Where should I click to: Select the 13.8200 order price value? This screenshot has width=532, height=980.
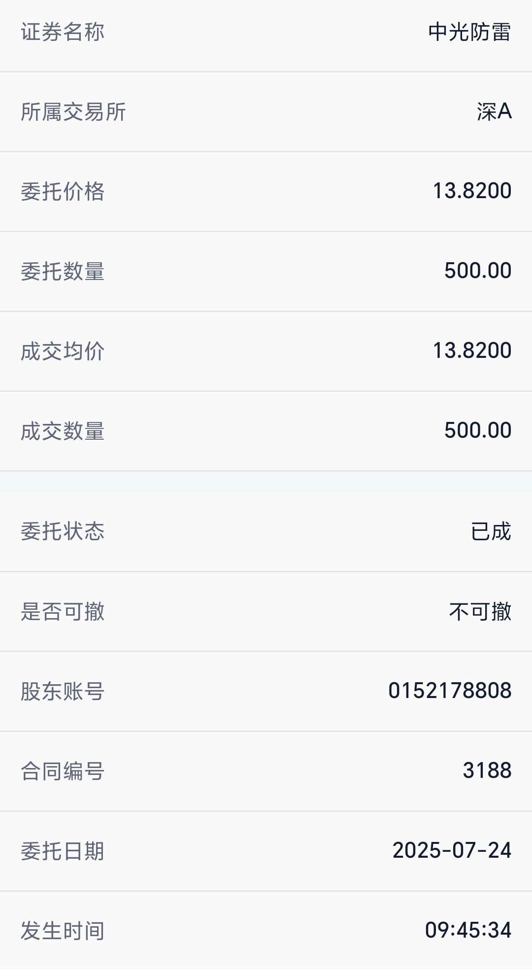tap(472, 191)
